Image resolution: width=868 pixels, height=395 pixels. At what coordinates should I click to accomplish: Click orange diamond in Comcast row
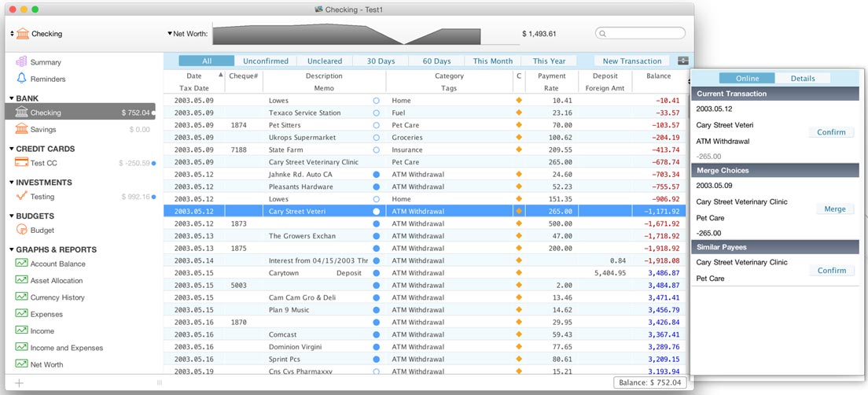pos(519,334)
